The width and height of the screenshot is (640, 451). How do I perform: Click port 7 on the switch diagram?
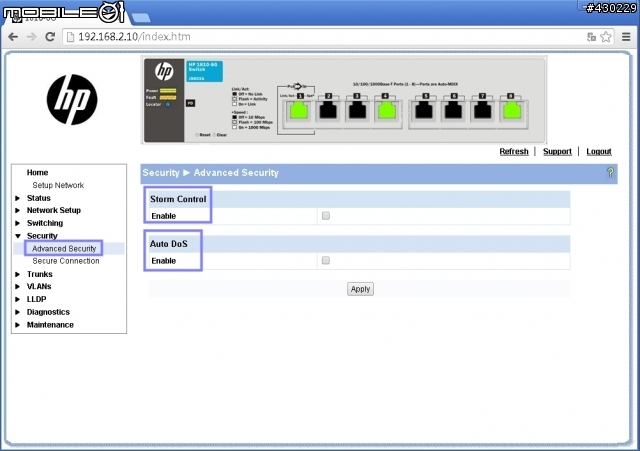tap(482, 111)
